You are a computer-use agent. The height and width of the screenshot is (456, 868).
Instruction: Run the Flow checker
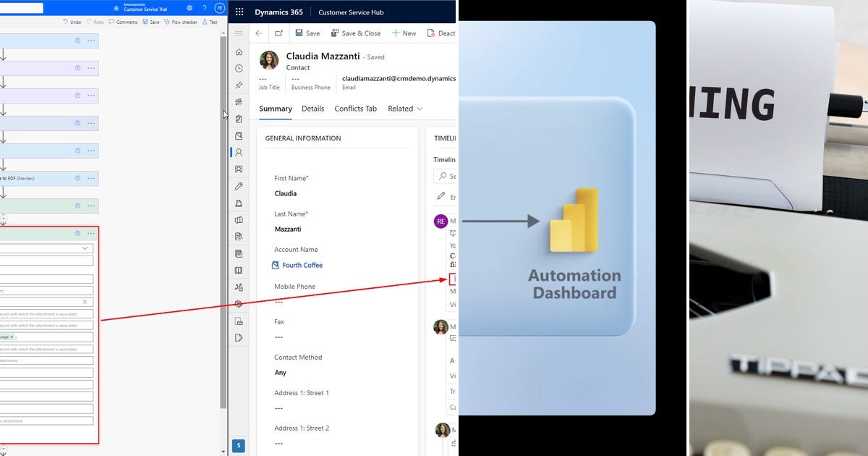[x=182, y=22]
